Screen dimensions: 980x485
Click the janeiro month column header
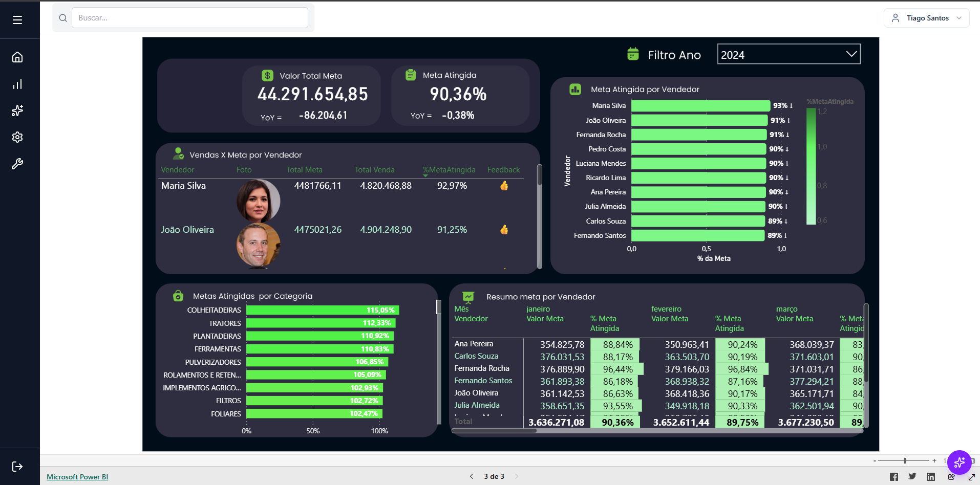(x=538, y=309)
